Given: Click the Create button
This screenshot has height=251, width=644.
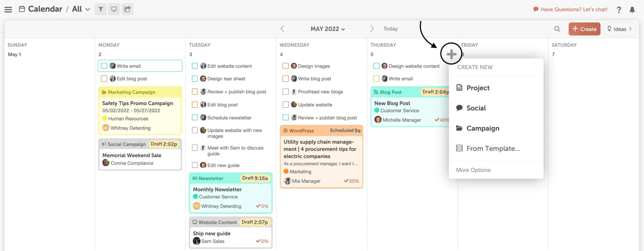Looking at the screenshot, I should (584, 29).
